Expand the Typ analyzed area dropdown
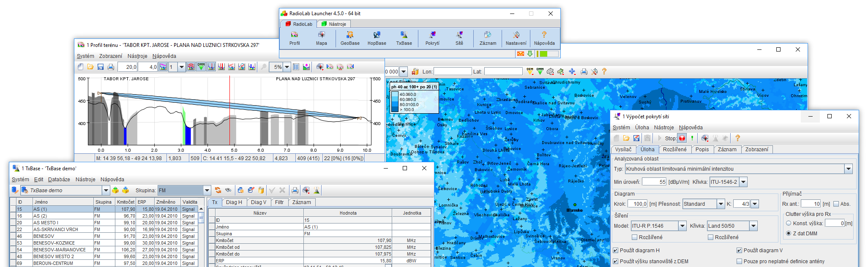 (848, 169)
